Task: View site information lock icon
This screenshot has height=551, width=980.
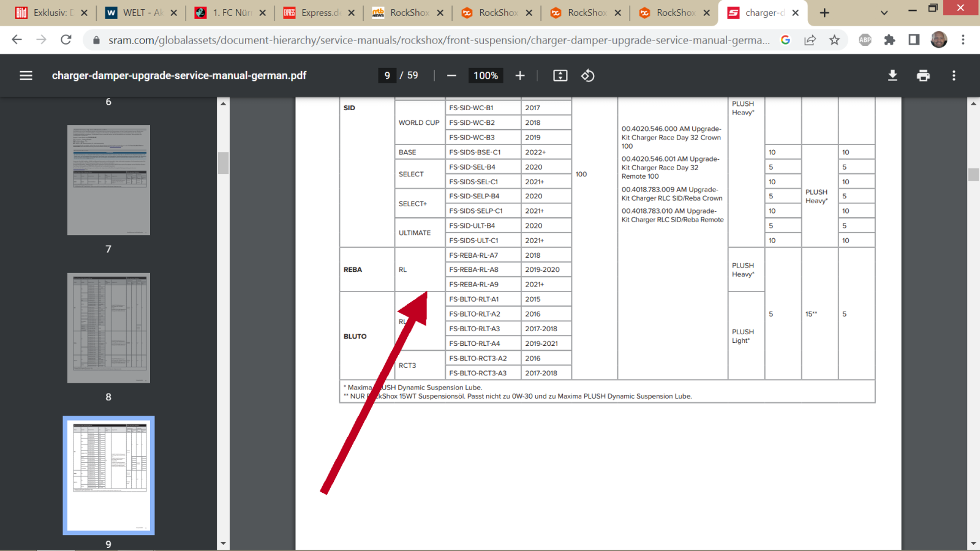Action: click(96, 40)
